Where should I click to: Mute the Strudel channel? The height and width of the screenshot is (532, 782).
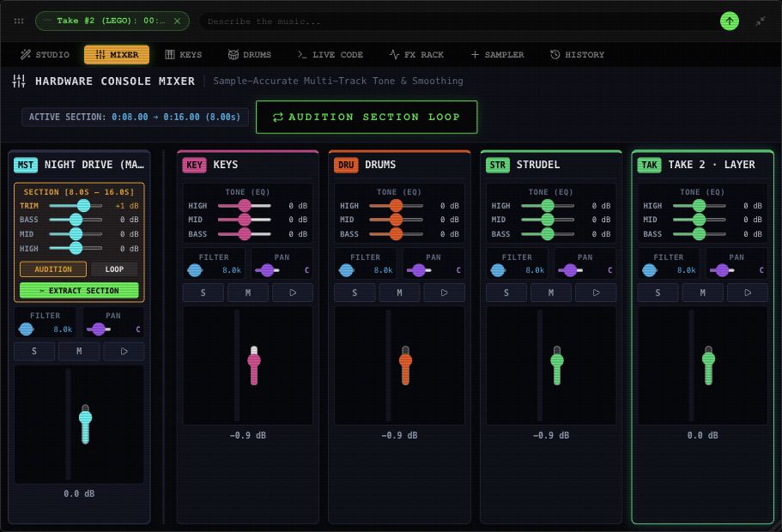coord(551,293)
